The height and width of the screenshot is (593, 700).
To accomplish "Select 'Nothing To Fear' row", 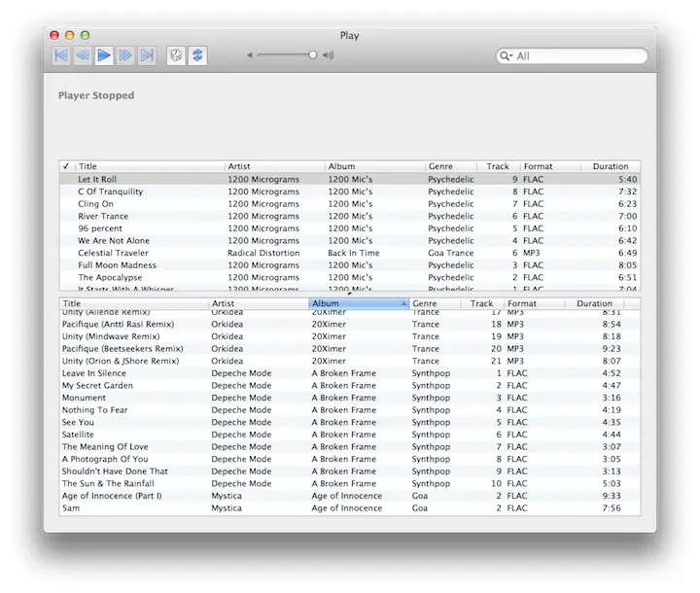I will click(x=350, y=410).
